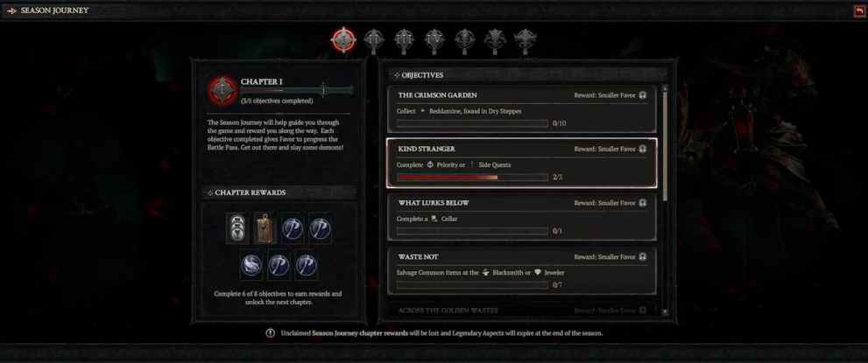
Task: Open the Chapter III emblem
Action: (x=404, y=41)
